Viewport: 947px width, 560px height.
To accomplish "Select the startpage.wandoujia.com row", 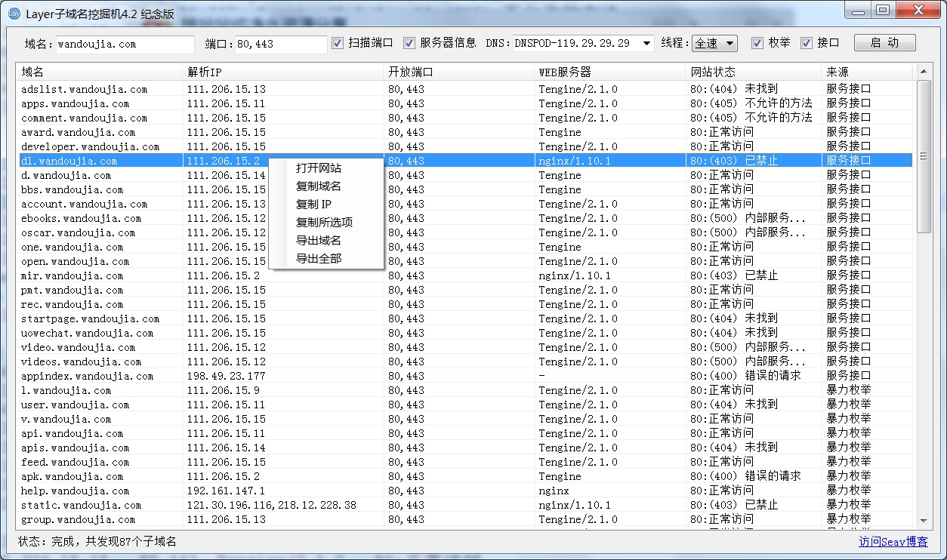I will 464,318.
